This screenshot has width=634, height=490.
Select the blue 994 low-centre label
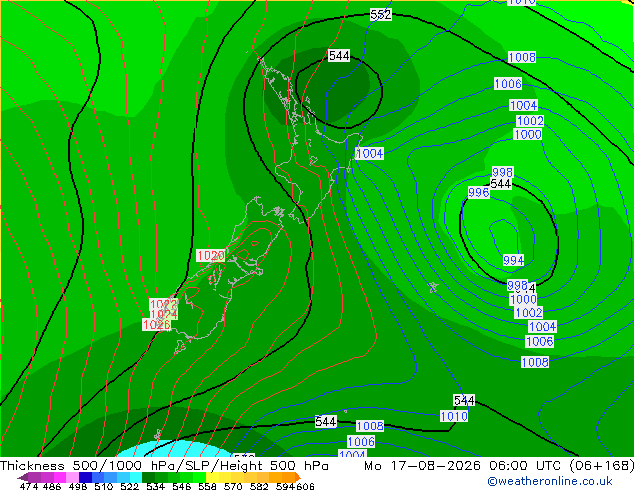[x=514, y=260]
